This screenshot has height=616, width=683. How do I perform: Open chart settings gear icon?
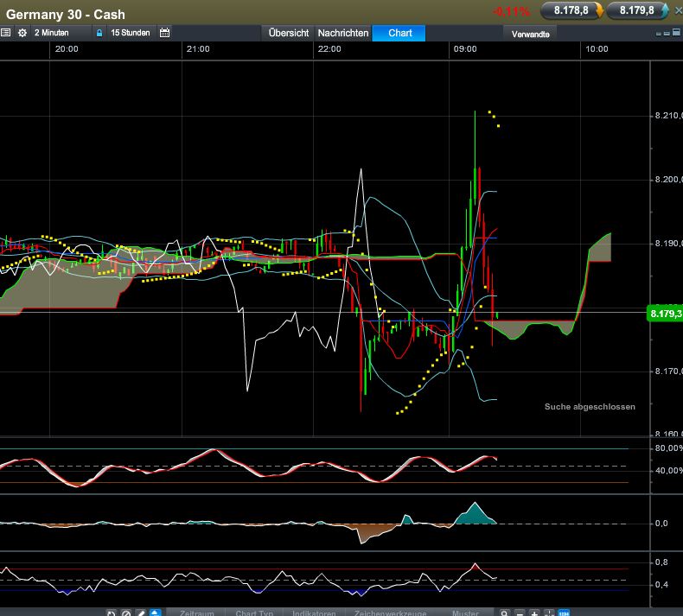pos(22,33)
